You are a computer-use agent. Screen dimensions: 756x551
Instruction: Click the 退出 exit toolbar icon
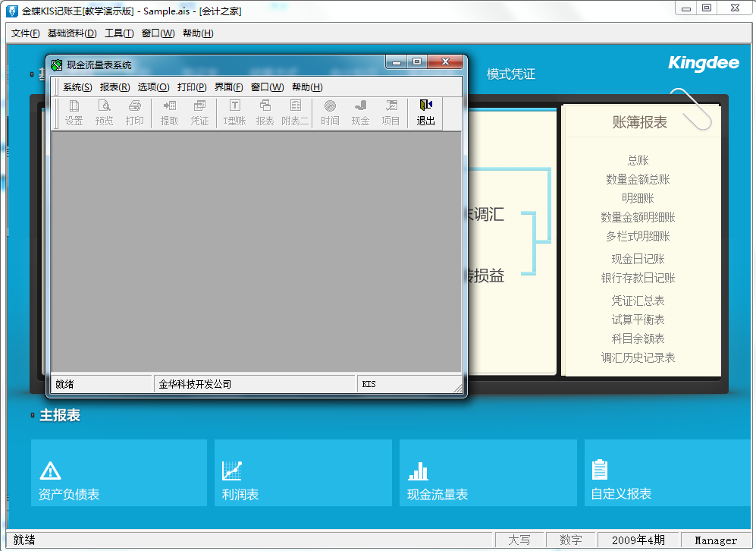coord(425,113)
